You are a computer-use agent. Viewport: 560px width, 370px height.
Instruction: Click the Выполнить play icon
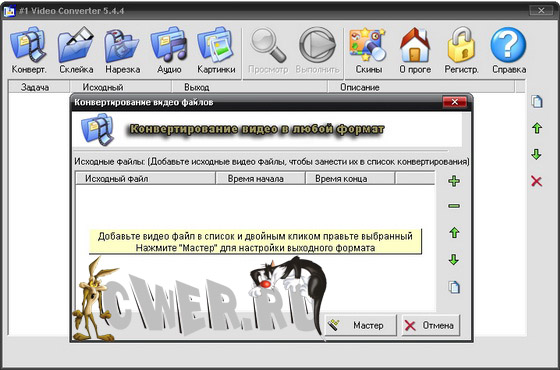317,51
